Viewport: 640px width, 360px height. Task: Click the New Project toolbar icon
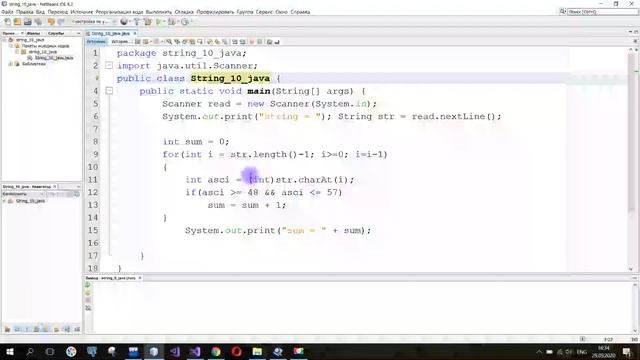point(18,22)
